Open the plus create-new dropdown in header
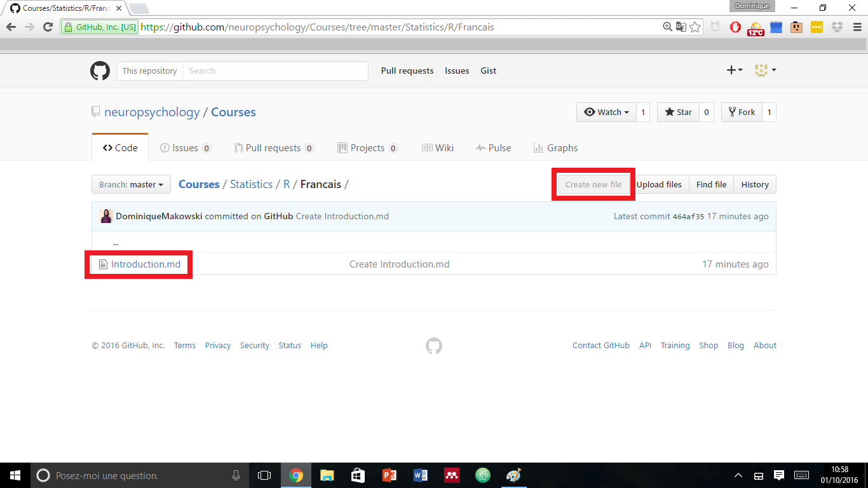 pos(735,71)
